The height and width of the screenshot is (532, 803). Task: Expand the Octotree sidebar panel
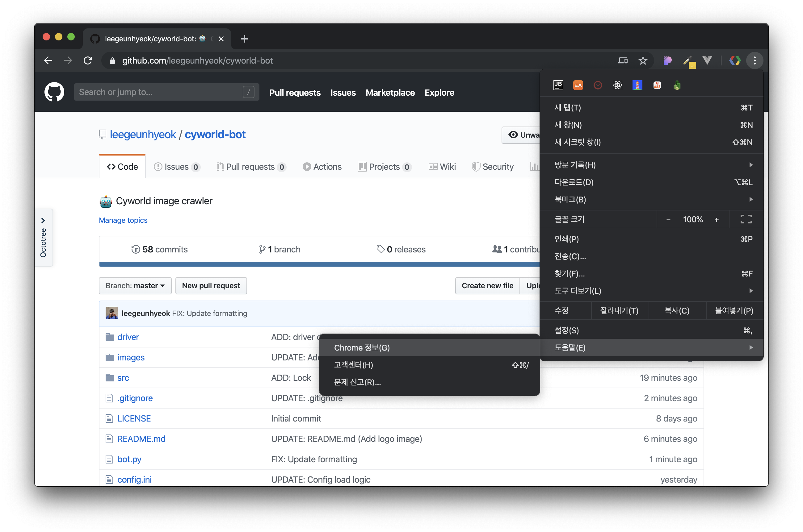click(x=44, y=221)
